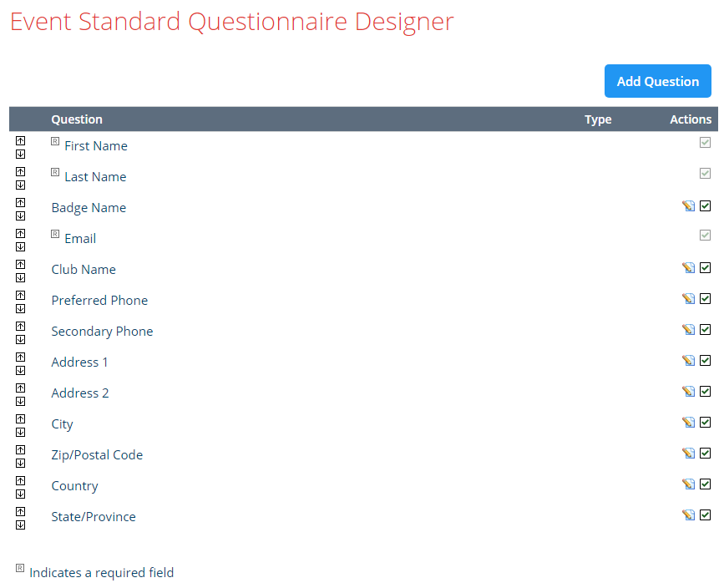This screenshot has width=724, height=588.
Task: Click the Question column header
Action: point(77,119)
